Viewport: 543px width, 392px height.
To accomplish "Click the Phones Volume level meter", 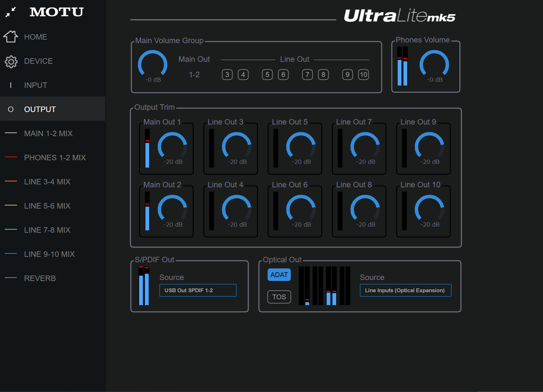I will point(402,66).
